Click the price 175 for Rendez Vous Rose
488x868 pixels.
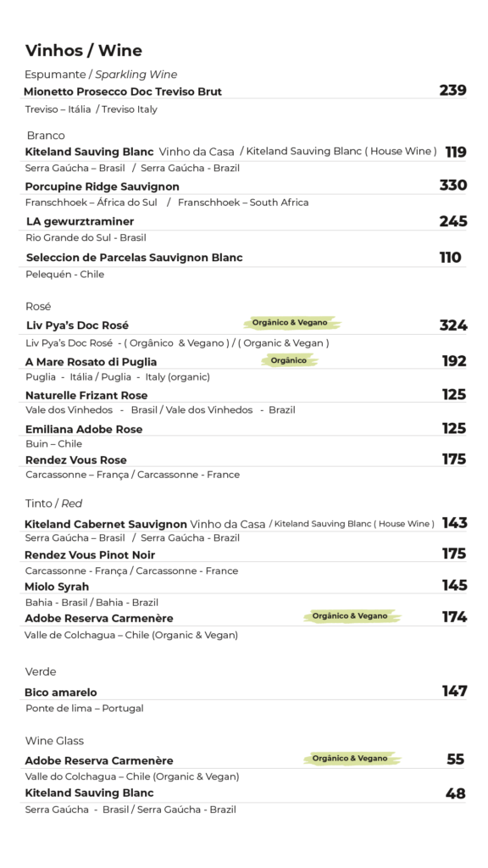(x=454, y=459)
